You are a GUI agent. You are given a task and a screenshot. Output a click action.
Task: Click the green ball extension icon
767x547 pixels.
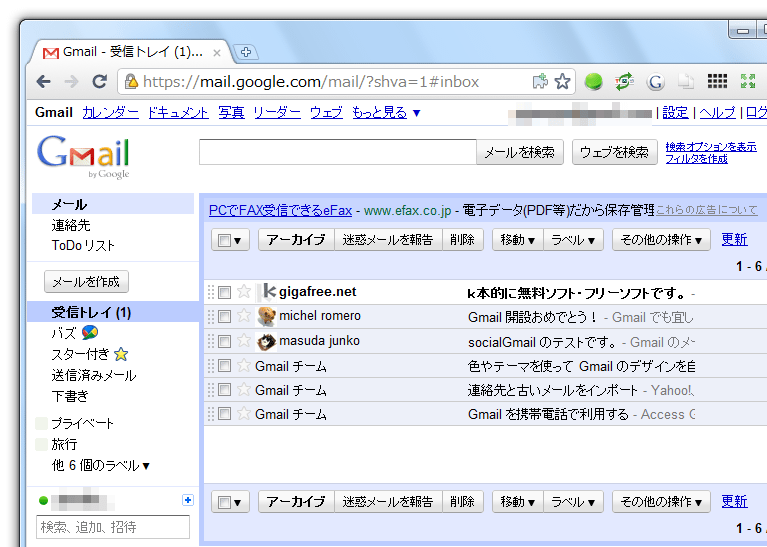tap(593, 81)
